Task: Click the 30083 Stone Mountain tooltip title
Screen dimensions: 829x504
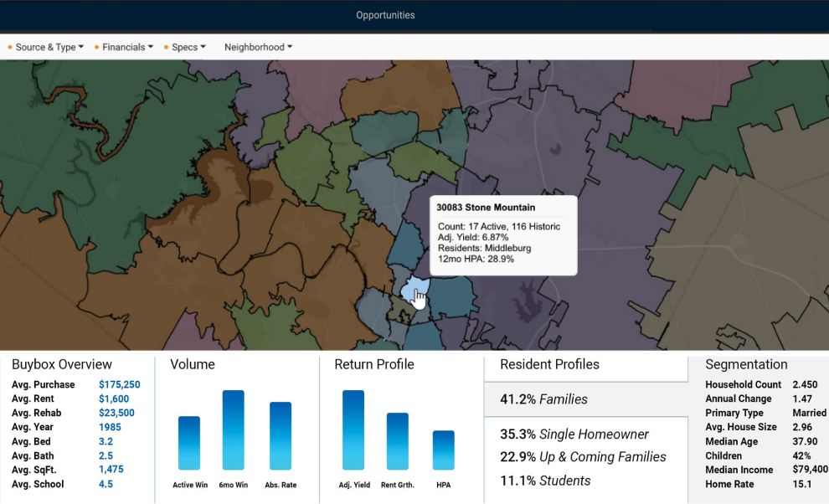Action: coord(486,208)
